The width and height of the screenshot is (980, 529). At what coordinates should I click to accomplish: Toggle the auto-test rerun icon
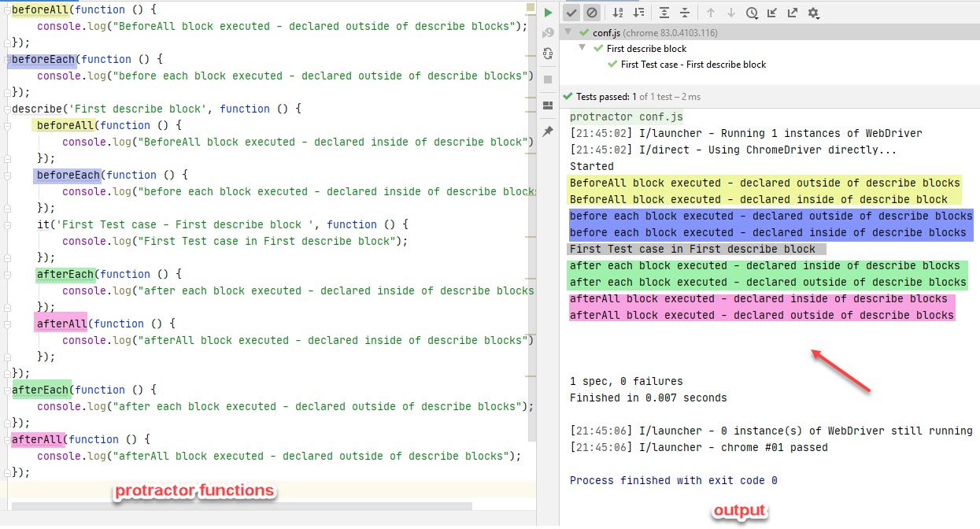[548, 54]
